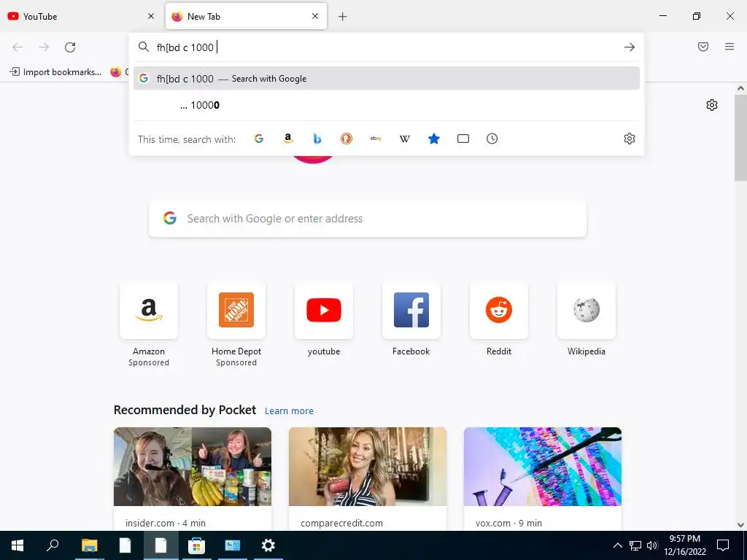Viewport: 747px width, 560px height.
Task: Search this time with DuckDuckGo icon
Action: 347,139
